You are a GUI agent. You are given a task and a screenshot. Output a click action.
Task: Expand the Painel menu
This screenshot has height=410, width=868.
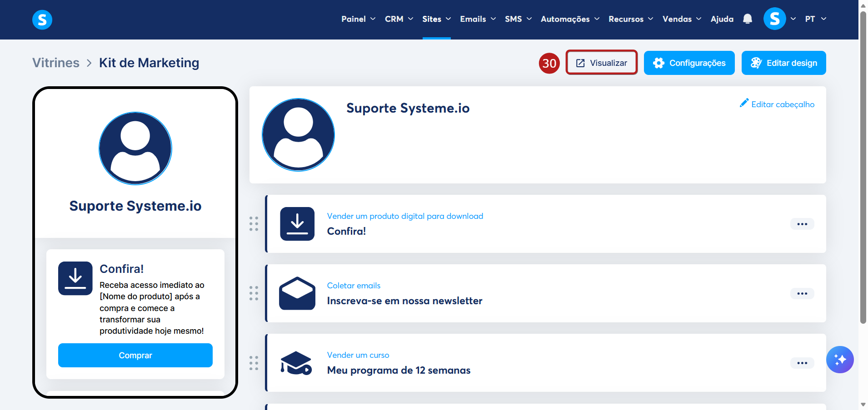click(x=359, y=19)
